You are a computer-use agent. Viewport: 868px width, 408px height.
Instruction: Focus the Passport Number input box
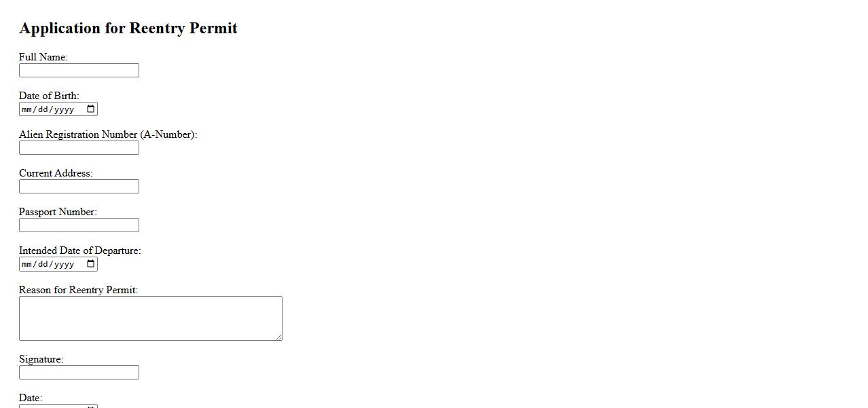pos(79,225)
